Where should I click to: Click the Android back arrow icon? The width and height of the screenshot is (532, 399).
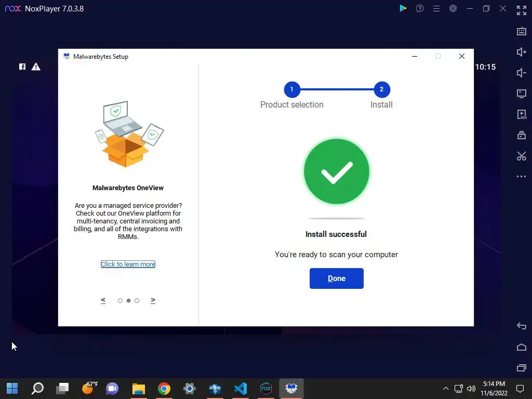(x=522, y=326)
